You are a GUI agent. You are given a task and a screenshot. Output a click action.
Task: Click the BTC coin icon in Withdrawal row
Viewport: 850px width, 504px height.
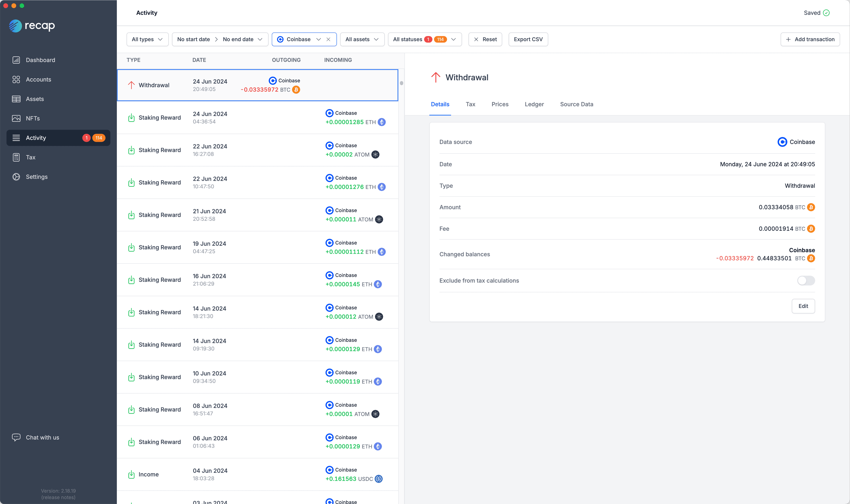[x=296, y=90]
